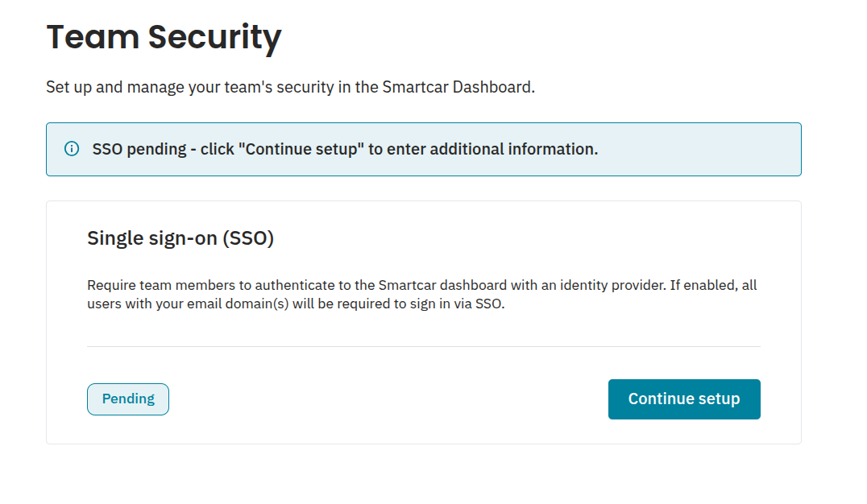
Task: Click the "identity provider" phrase in the description
Action: point(612,285)
